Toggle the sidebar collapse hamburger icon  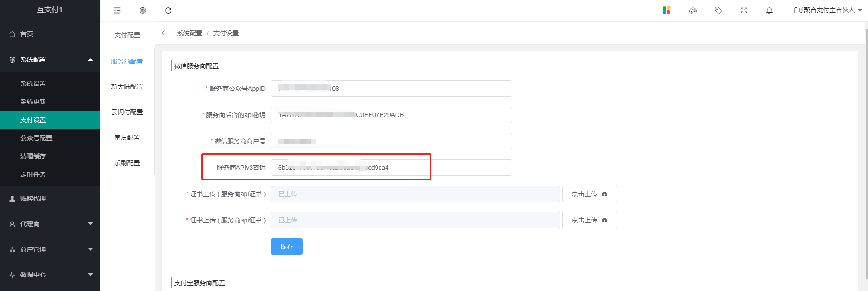tap(117, 10)
